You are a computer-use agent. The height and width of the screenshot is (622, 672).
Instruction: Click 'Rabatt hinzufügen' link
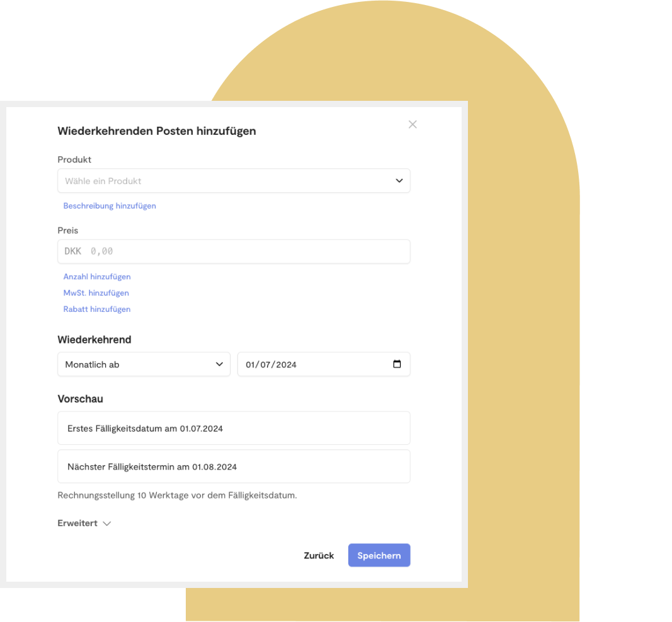tap(97, 309)
